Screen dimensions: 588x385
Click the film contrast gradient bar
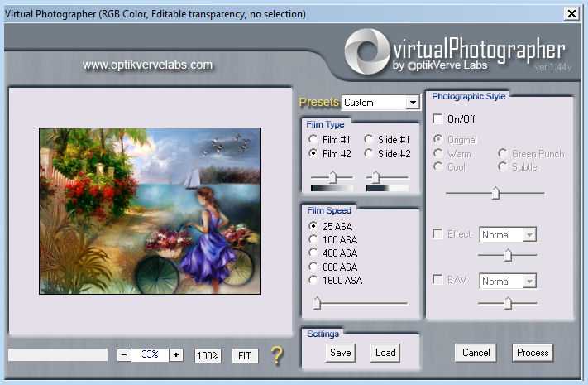tap(332, 188)
